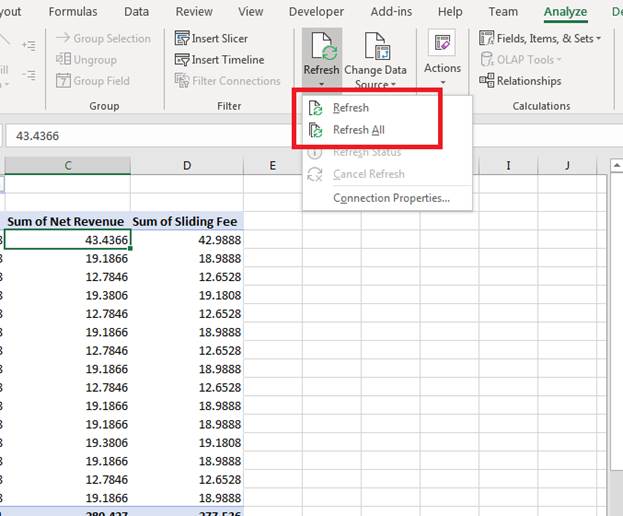623x516 pixels.
Task: Select column J header
Action: click(567, 165)
